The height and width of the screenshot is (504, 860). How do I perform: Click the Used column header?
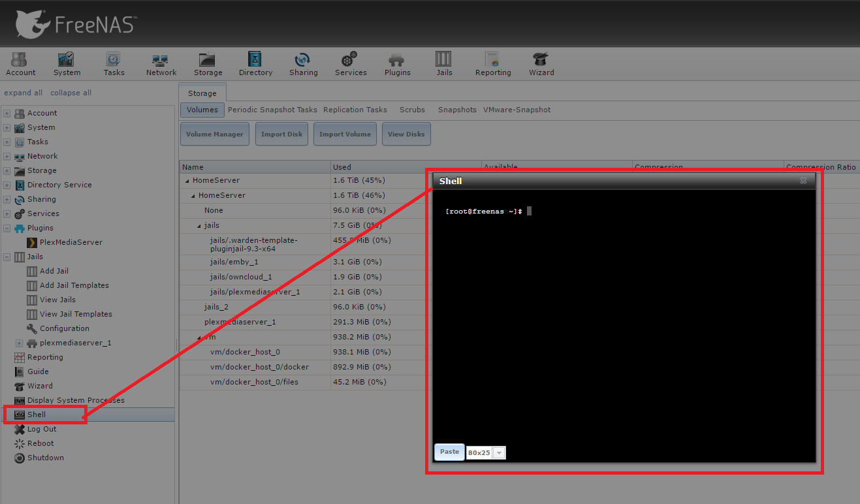(x=406, y=167)
